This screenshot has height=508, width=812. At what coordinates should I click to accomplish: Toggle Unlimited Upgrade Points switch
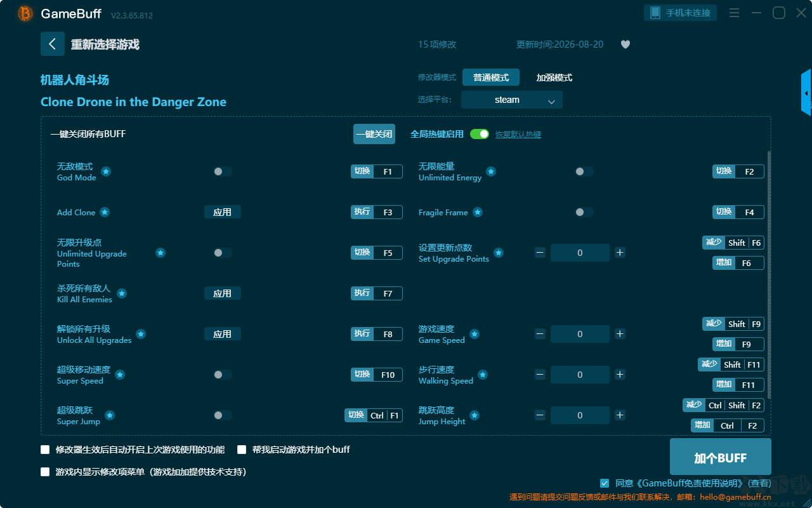[223, 253]
